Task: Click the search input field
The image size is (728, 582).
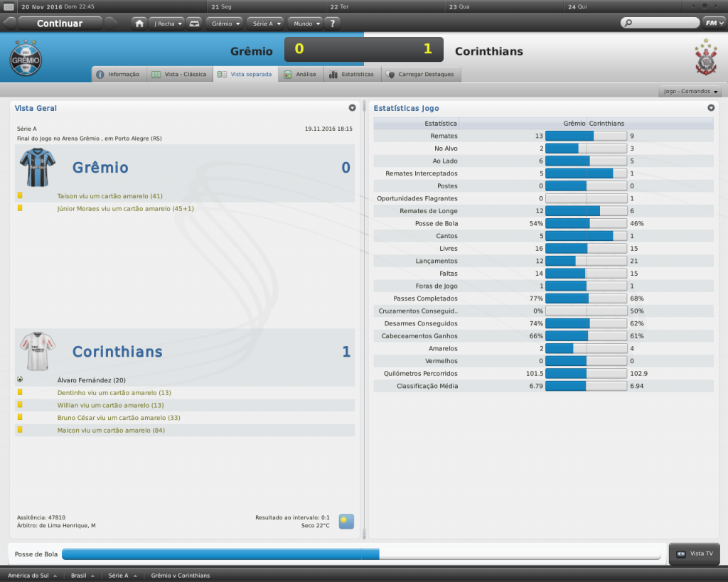Action: [x=660, y=23]
